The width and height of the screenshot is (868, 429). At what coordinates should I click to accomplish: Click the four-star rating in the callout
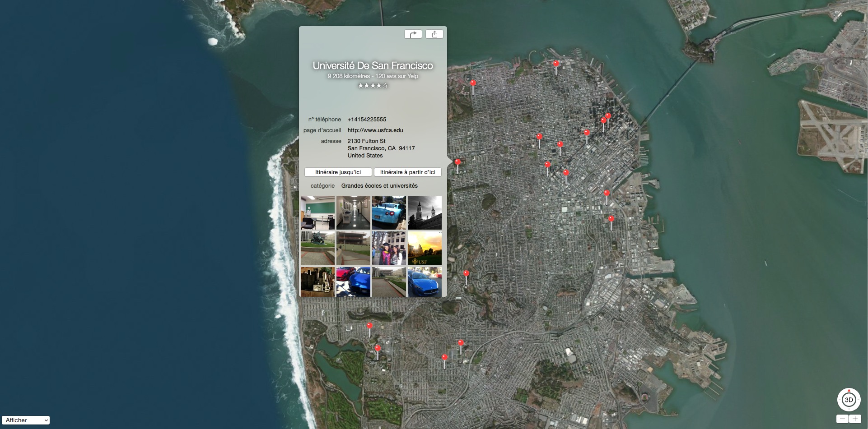coord(373,85)
